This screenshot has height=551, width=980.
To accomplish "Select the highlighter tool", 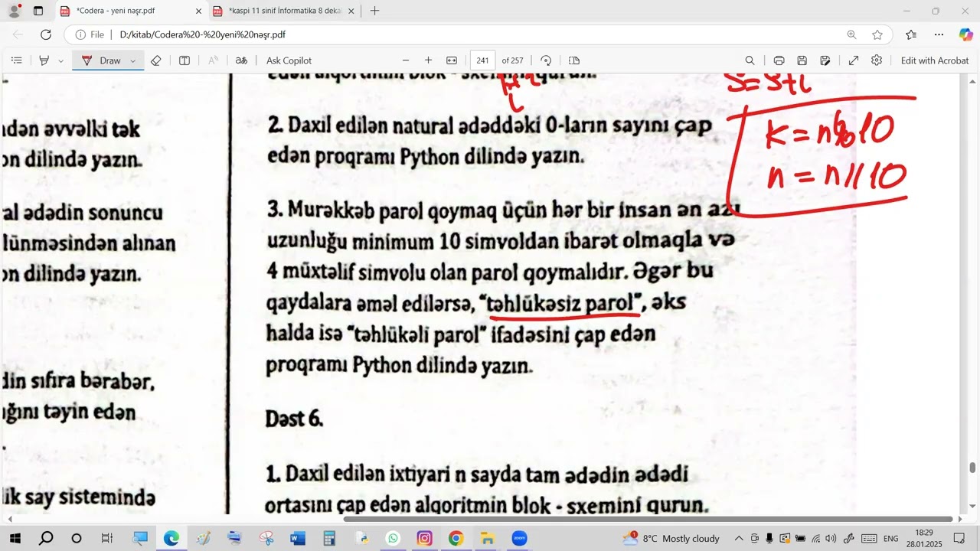I will click(44, 60).
